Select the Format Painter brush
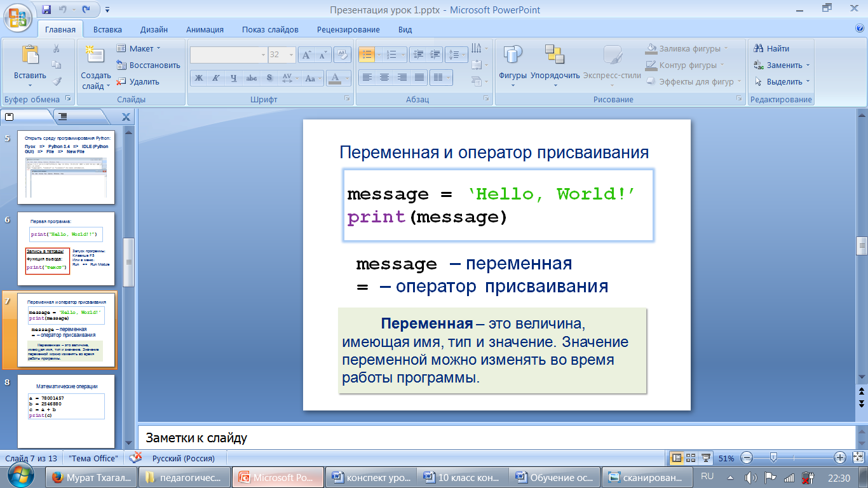 click(x=57, y=81)
